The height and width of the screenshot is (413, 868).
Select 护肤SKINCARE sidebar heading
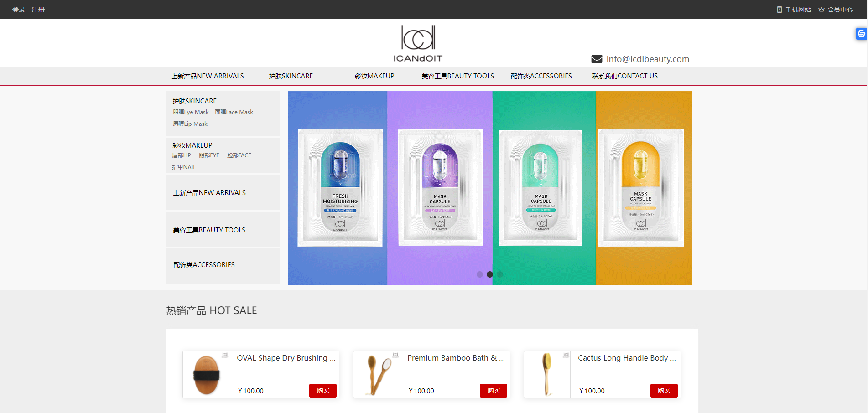click(x=195, y=101)
